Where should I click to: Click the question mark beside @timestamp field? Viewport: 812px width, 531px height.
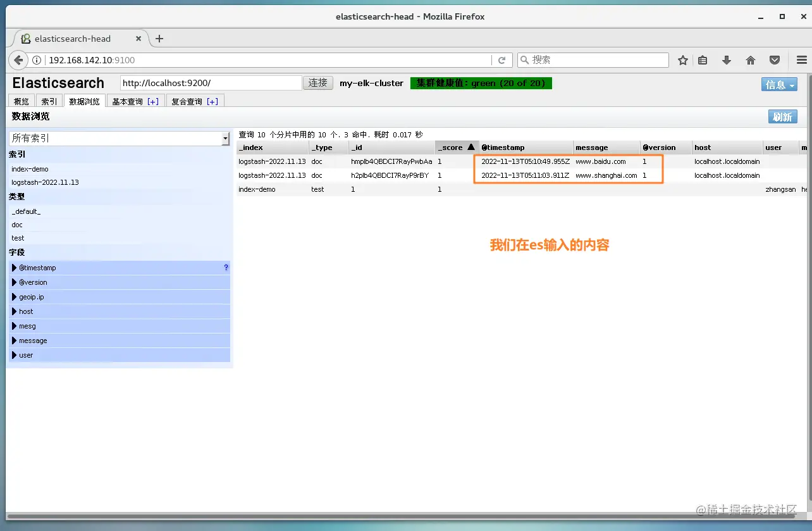(x=226, y=268)
